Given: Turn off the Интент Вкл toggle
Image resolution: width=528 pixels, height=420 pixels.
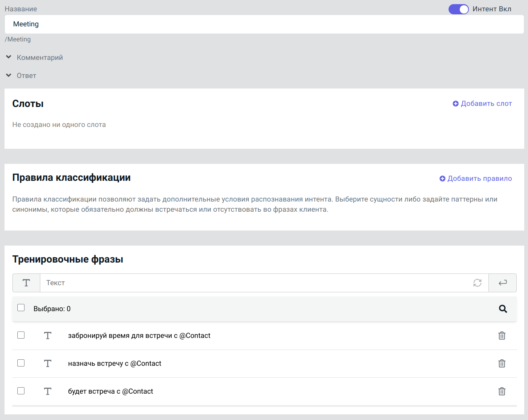Looking at the screenshot, I should [458, 9].
